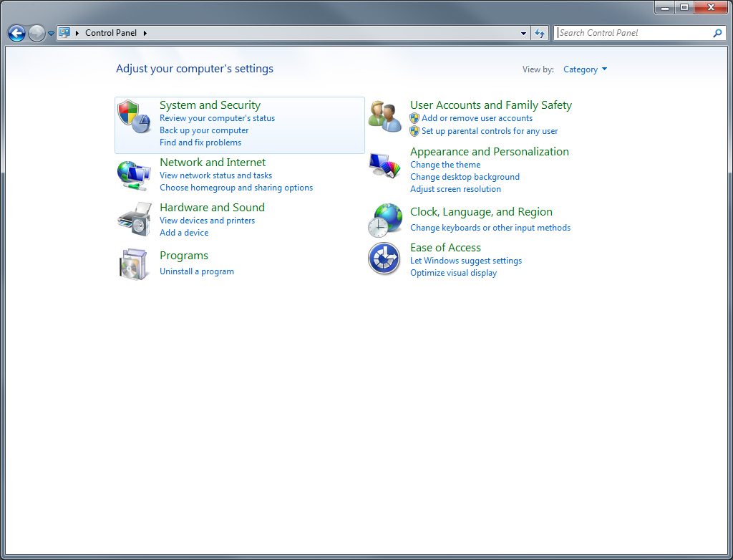The image size is (733, 560).
Task: Expand the arrow after Control Panel breadcrumb
Action: pyautogui.click(x=145, y=33)
